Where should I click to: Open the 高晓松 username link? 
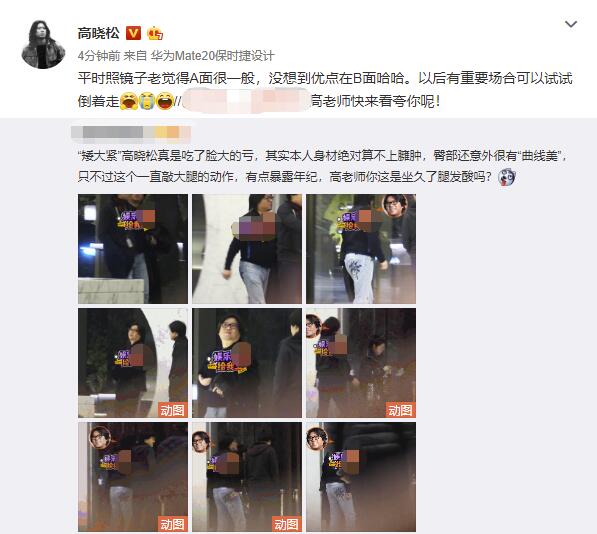click(x=99, y=33)
